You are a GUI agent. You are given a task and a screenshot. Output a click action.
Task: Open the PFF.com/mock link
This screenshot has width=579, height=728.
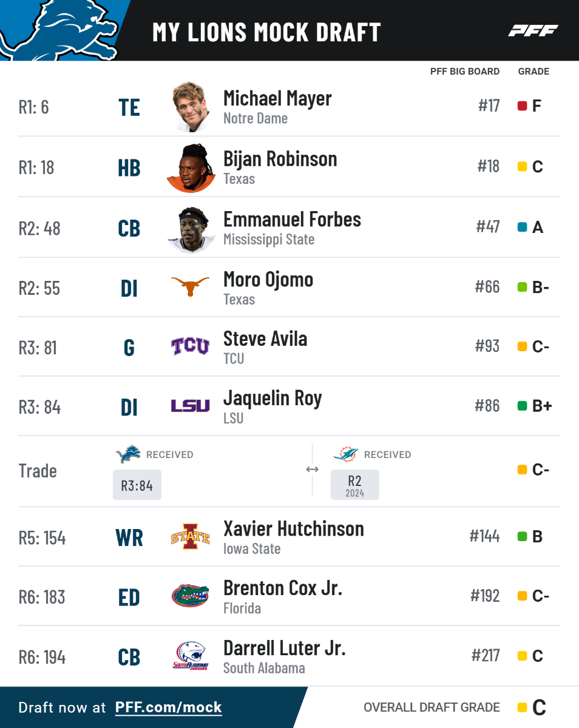point(168,707)
